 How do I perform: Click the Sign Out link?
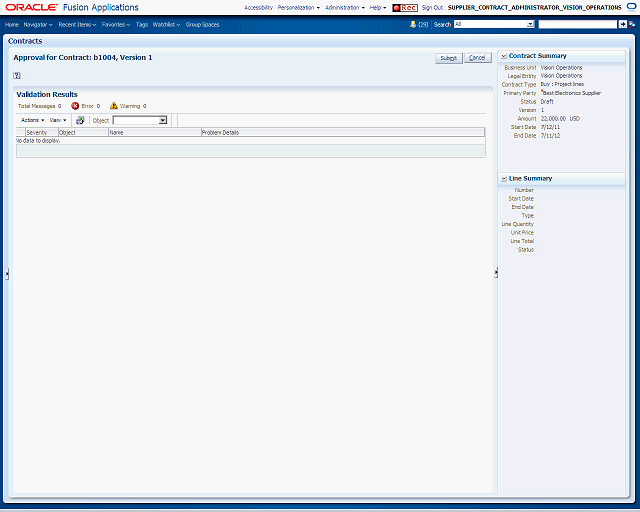point(432,8)
